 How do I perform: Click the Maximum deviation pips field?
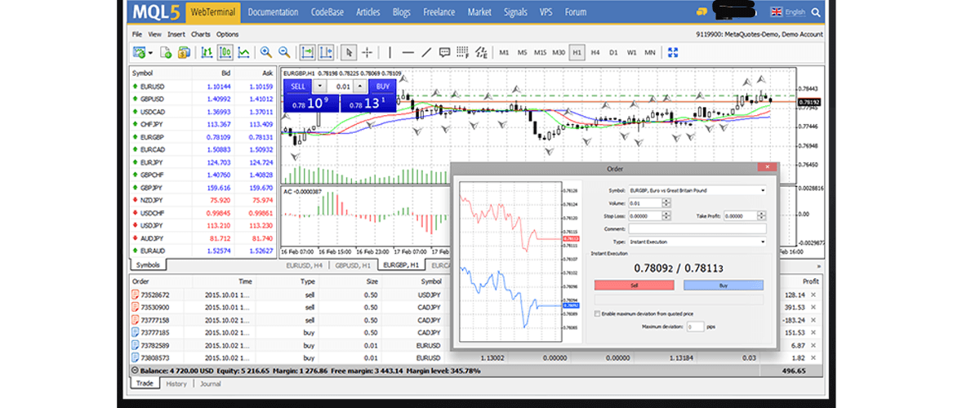pyautogui.click(x=695, y=326)
